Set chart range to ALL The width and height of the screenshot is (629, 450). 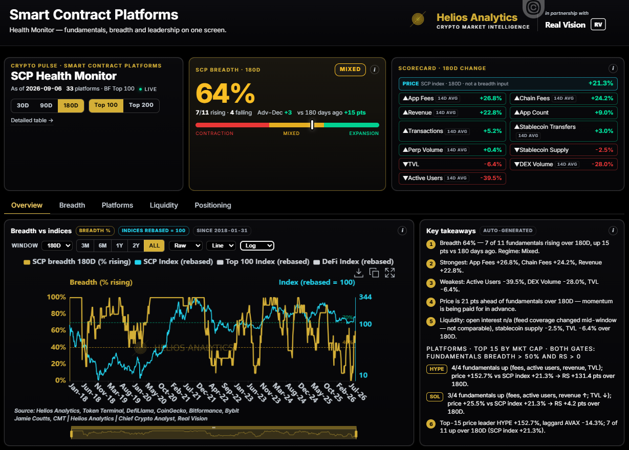tap(154, 245)
